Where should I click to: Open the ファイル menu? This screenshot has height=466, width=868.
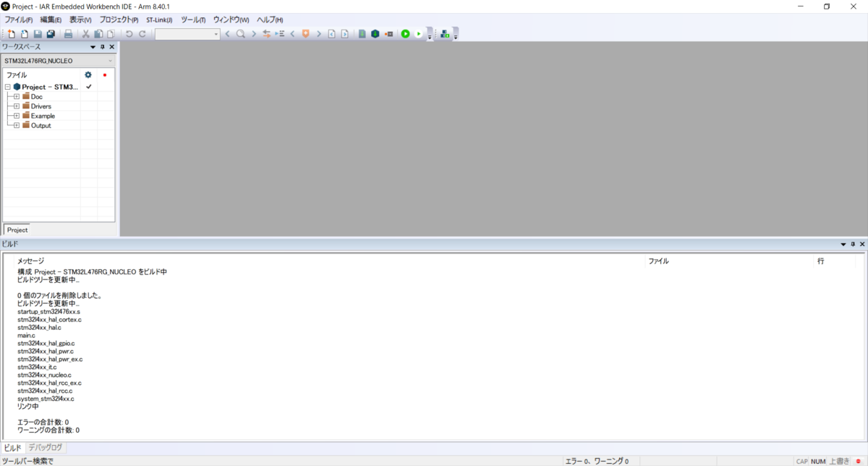pos(19,20)
